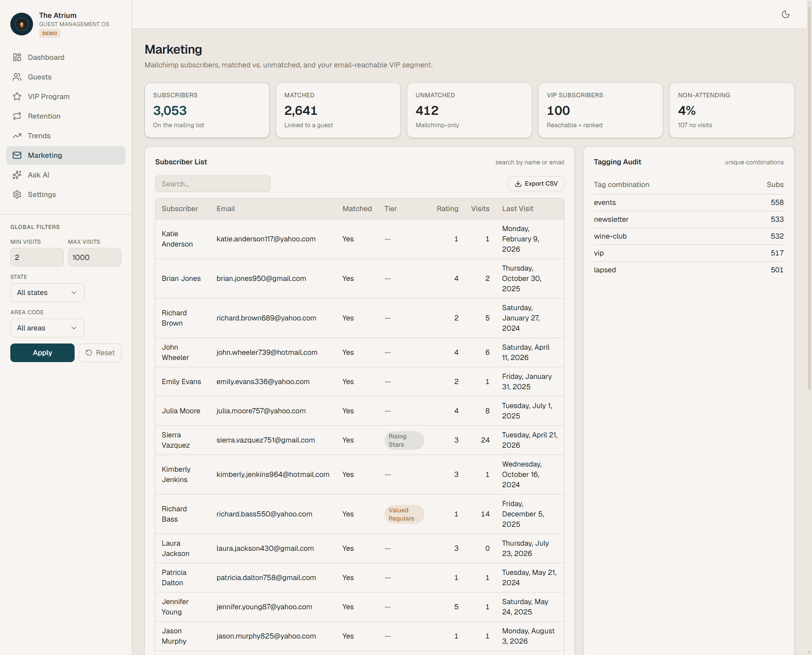Open the All areas dropdown

click(47, 328)
